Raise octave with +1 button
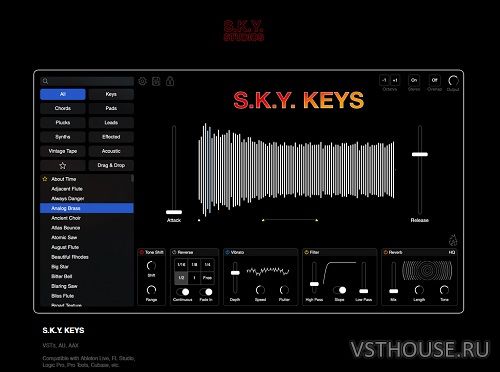 395,80
